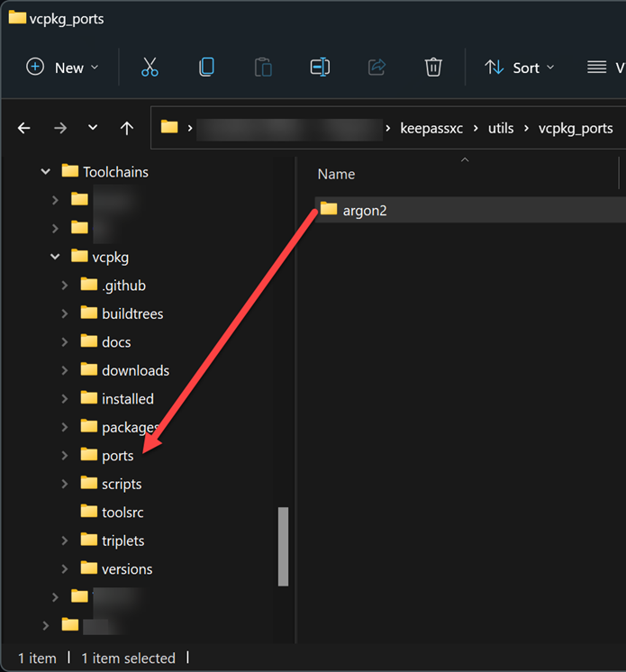Open the Sort options dropdown
Image resolution: width=626 pixels, height=672 pixels.
[x=520, y=68]
